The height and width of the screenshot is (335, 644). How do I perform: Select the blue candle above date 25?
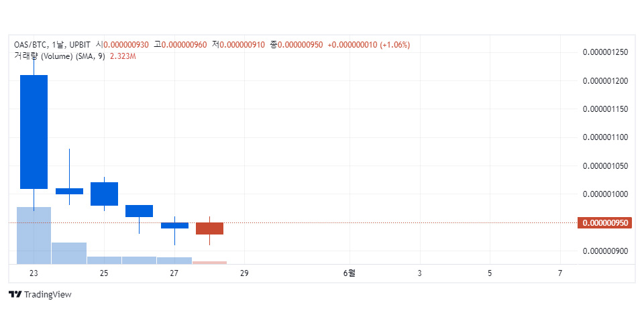tap(104, 194)
